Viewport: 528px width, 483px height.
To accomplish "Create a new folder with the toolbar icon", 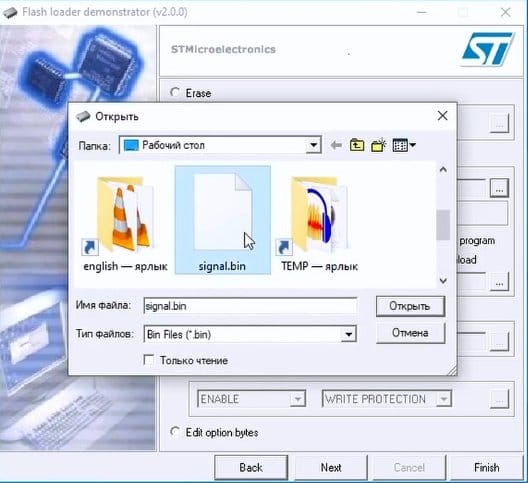I will [378, 145].
